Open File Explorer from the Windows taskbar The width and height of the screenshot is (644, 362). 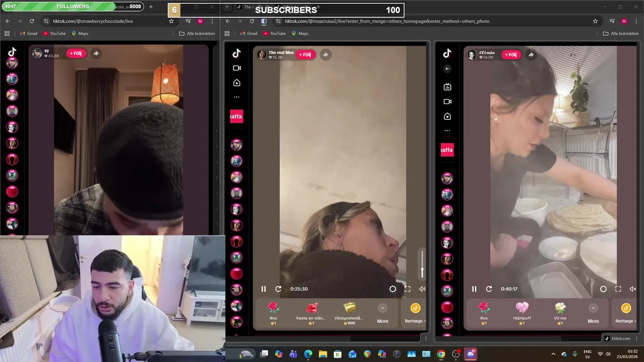(323, 354)
